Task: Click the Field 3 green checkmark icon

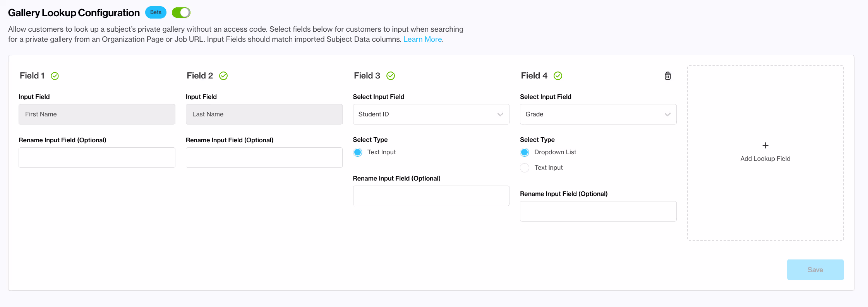Action: coord(391,76)
